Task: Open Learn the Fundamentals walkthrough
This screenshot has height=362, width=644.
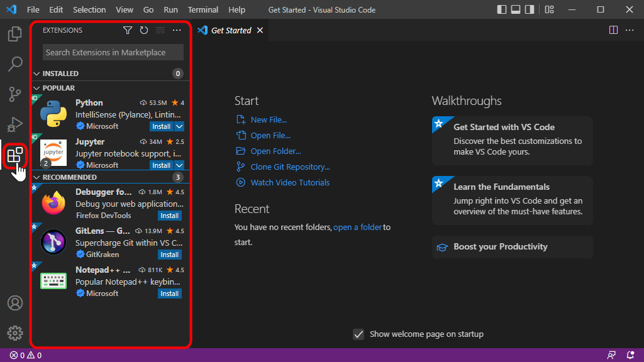Action: point(512,200)
